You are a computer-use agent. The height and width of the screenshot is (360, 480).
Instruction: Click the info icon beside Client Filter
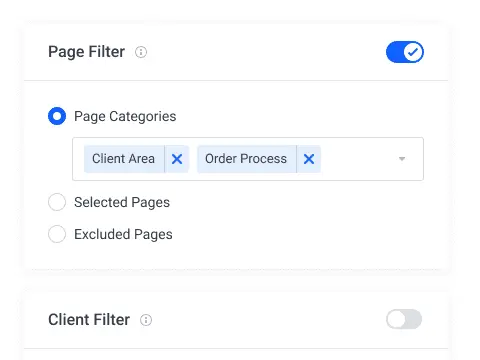click(146, 320)
